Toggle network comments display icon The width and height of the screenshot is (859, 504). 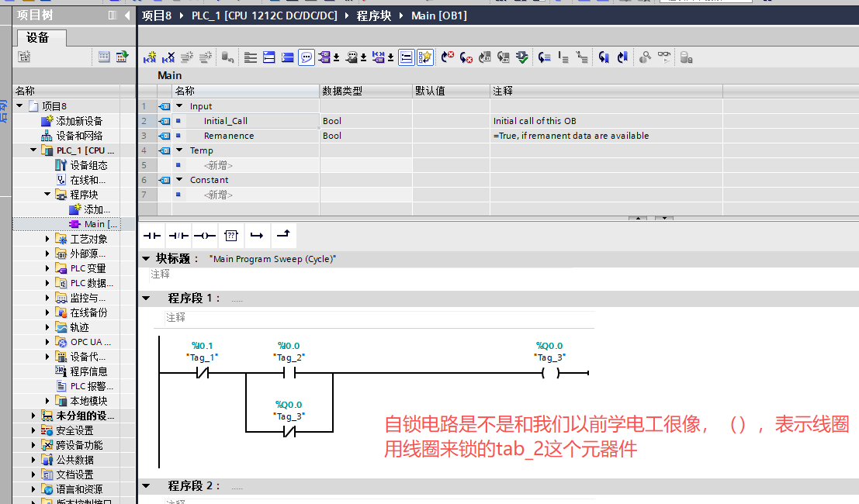[x=407, y=57]
